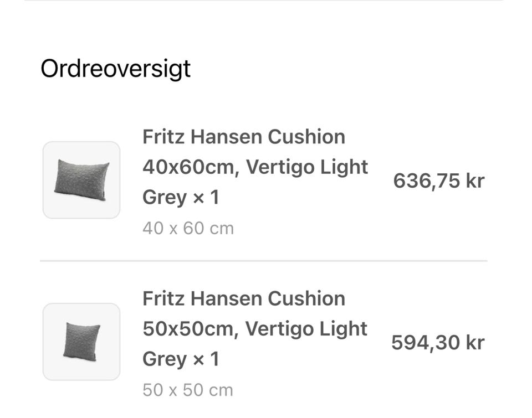Select the second item's Fritz Hansen Cushion title line

[244, 298]
